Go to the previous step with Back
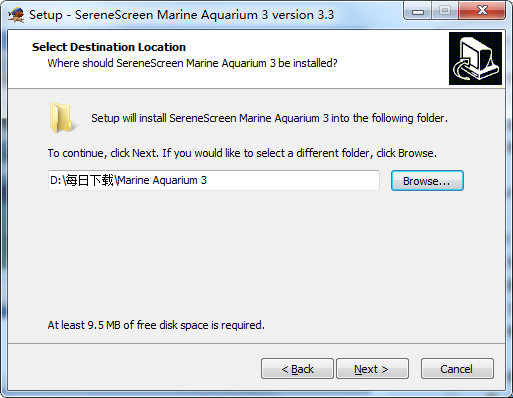The width and height of the screenshot is (513, 398). 297,369
